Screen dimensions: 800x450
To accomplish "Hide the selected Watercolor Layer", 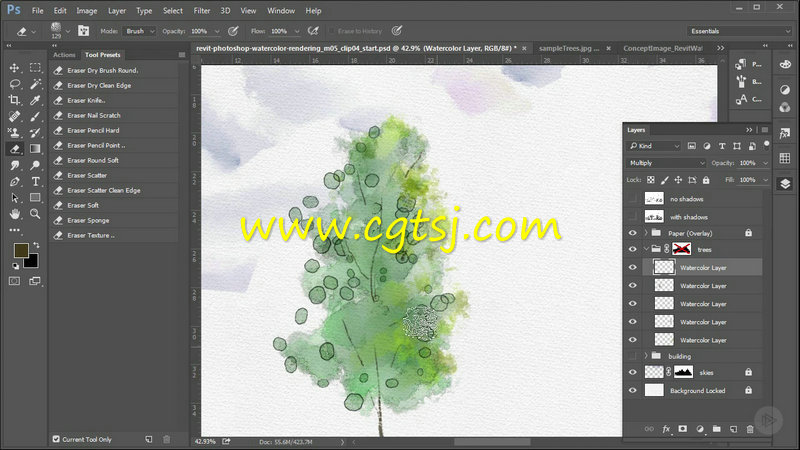I will pyautogui.click(x=633, y=267).
